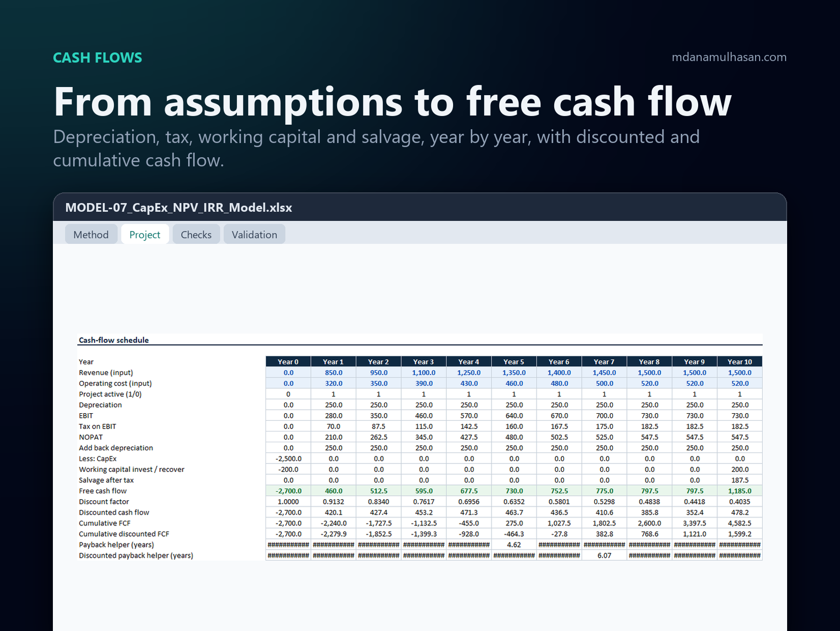The image size is (840, 631).
Task: Select Discounted payback helper (years) label
Action: (x=136, y=555)
